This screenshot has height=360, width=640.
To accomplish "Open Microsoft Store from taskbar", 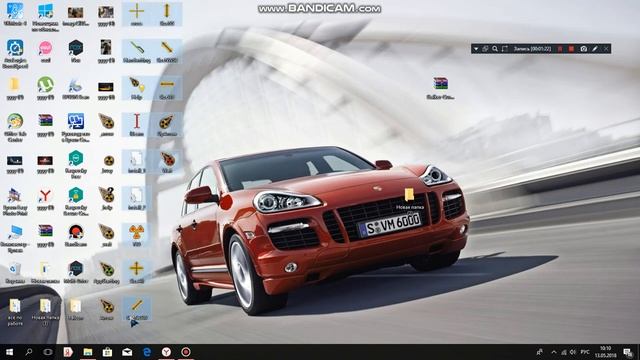I will (x=107, y=352).
